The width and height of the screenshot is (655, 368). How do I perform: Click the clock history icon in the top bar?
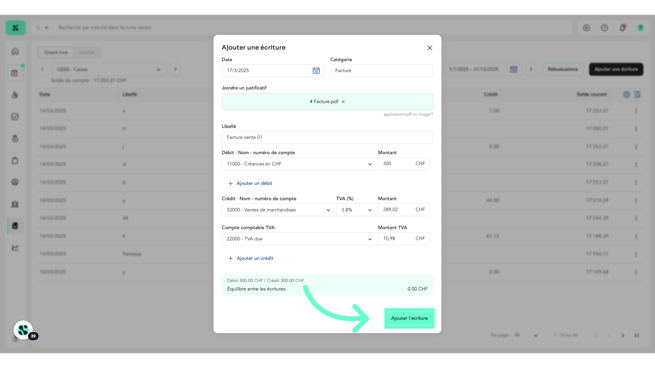pos(604,28)
